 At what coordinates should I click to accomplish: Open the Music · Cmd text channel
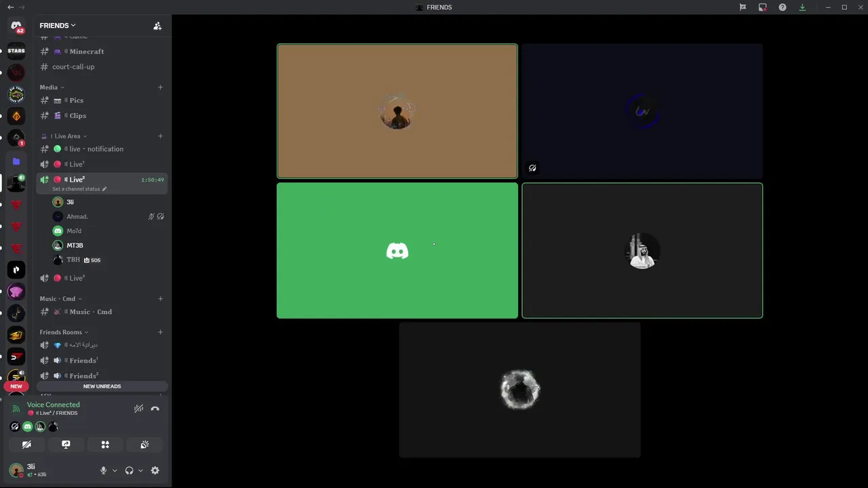click(x=102, y=312)
